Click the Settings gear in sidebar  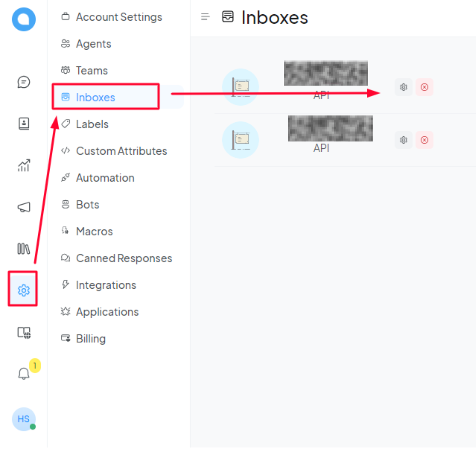point(24,290)
